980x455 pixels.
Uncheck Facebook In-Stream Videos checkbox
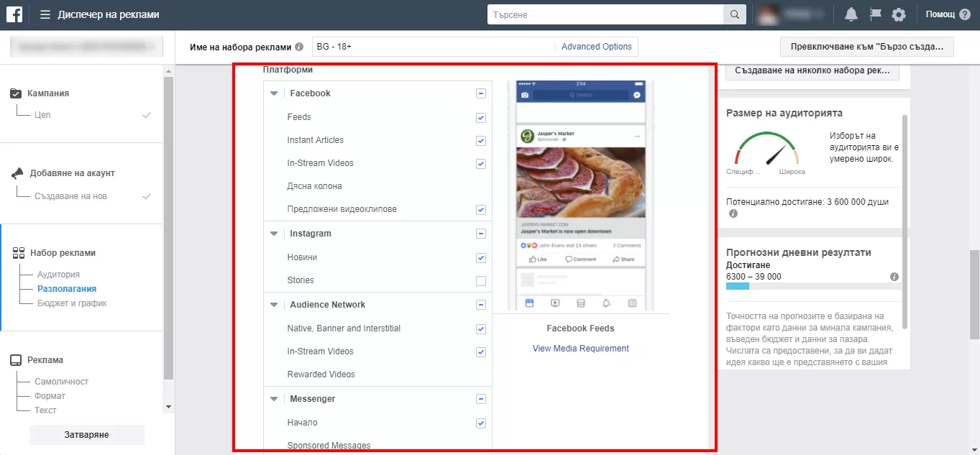point(481,164)
